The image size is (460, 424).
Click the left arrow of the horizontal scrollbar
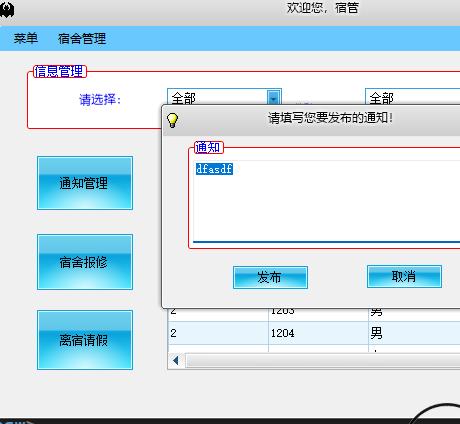pyautogui.click(x=176, y=360)
